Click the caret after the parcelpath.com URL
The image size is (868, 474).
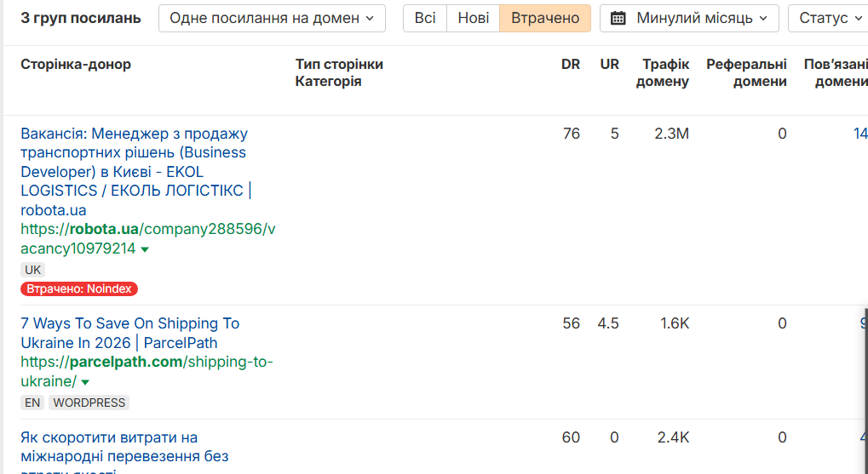[85, 383]
